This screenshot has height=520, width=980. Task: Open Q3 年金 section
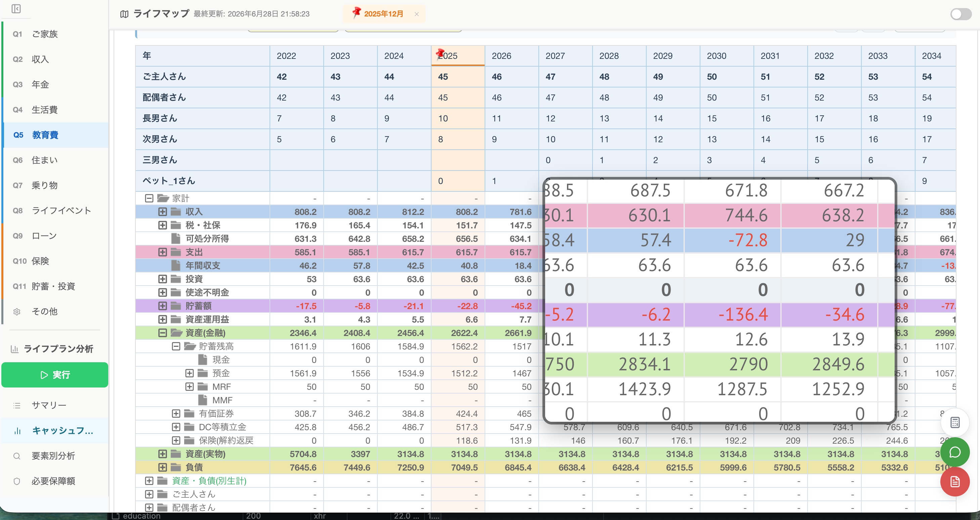tap(55, 84)
